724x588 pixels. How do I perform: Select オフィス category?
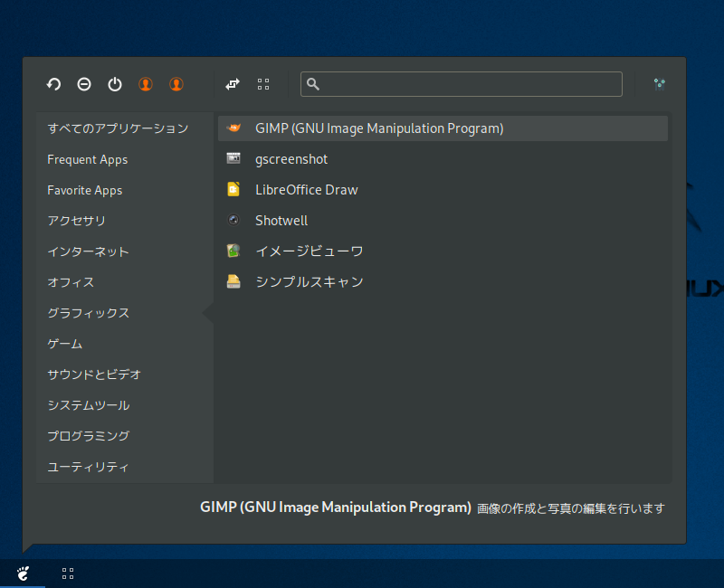coord(125,282)
